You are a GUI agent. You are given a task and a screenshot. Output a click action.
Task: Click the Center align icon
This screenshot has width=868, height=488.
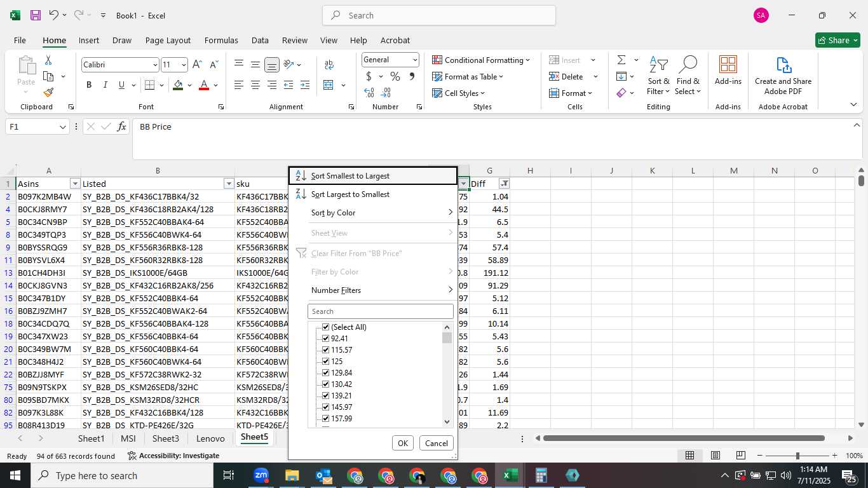[255, 85]
